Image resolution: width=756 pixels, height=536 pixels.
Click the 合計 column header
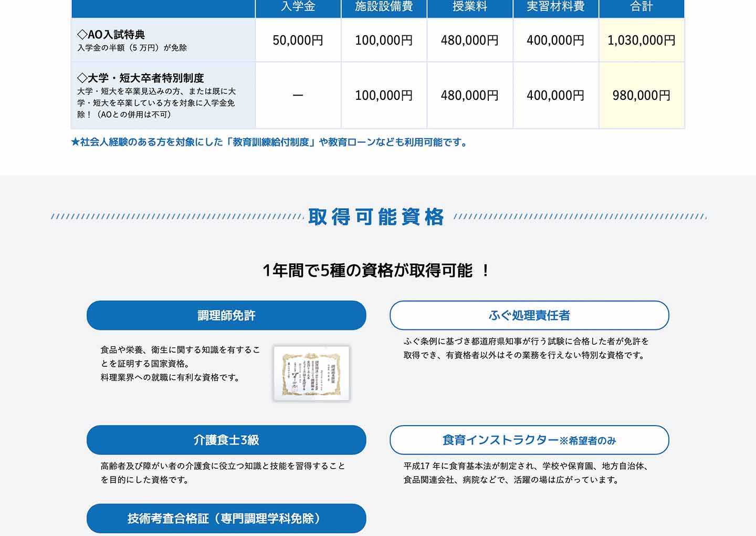point(642,7)
